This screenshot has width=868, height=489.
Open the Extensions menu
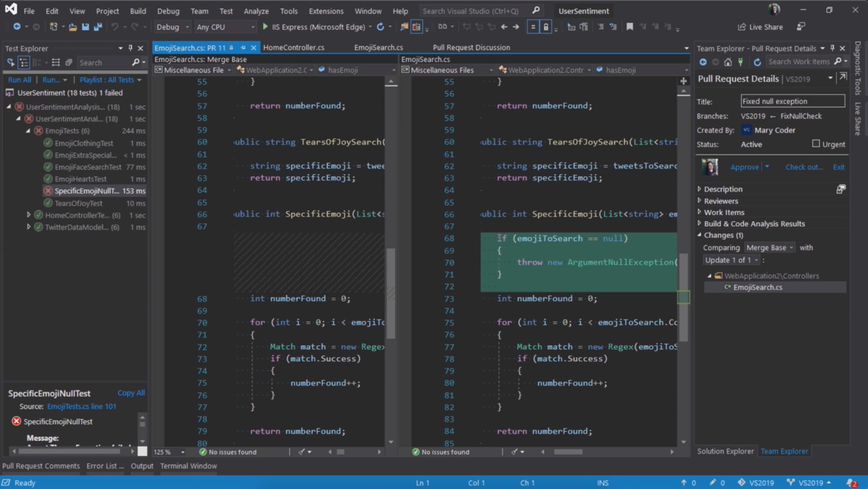[x=326, y=11]
